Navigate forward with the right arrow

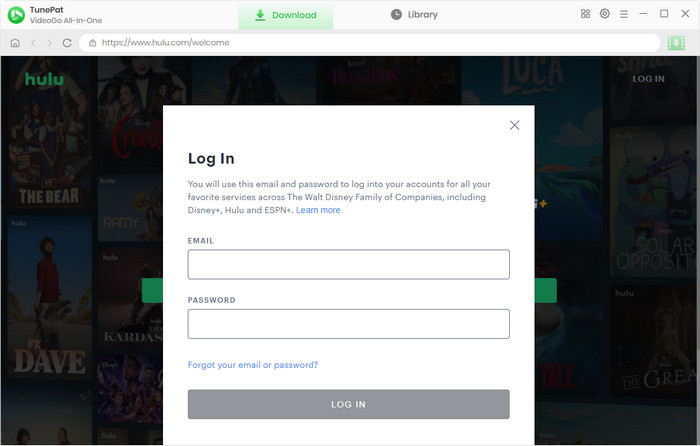[x=49, y=43]
